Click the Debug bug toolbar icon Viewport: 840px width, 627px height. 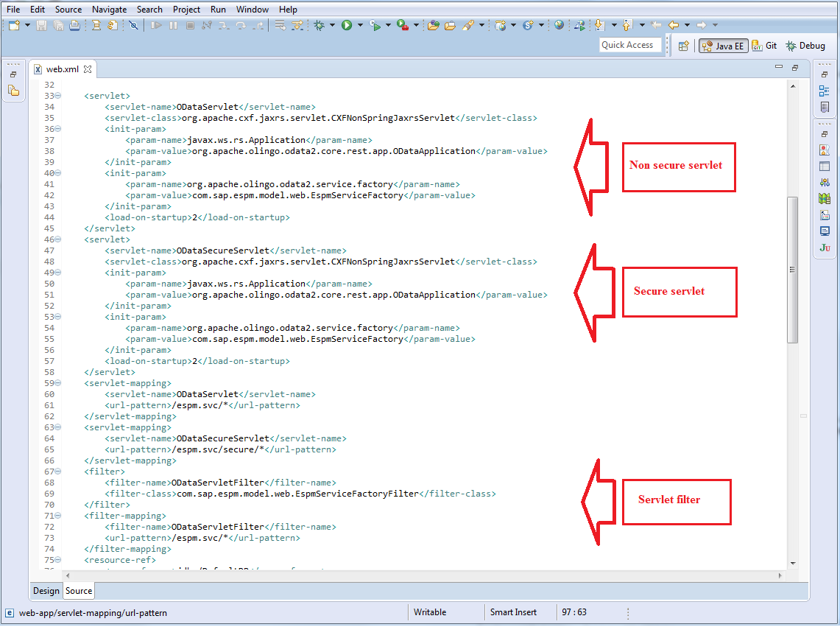pos(320,25)
